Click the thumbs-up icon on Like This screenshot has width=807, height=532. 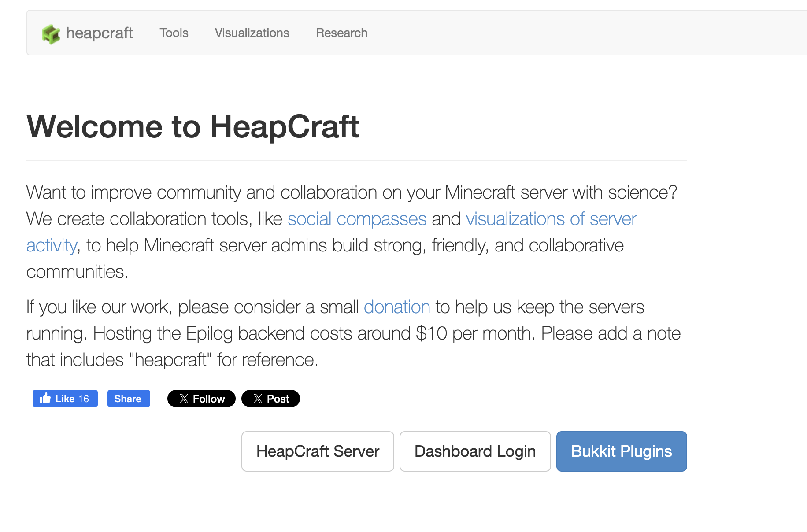coord(45,399)
